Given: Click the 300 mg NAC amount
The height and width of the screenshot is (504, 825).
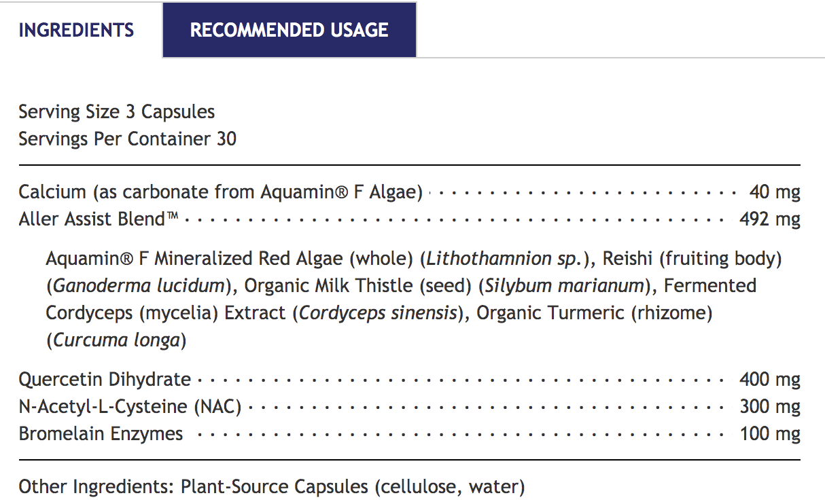Looking at the screenshot, I should pyautogui.click(x=769, y=407).
